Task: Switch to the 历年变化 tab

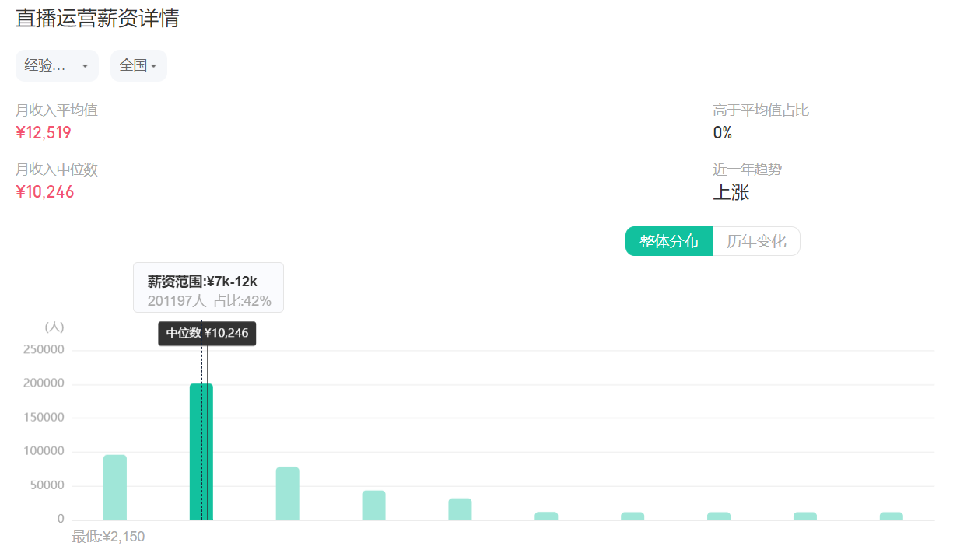Action: click(x=756, y=241)
